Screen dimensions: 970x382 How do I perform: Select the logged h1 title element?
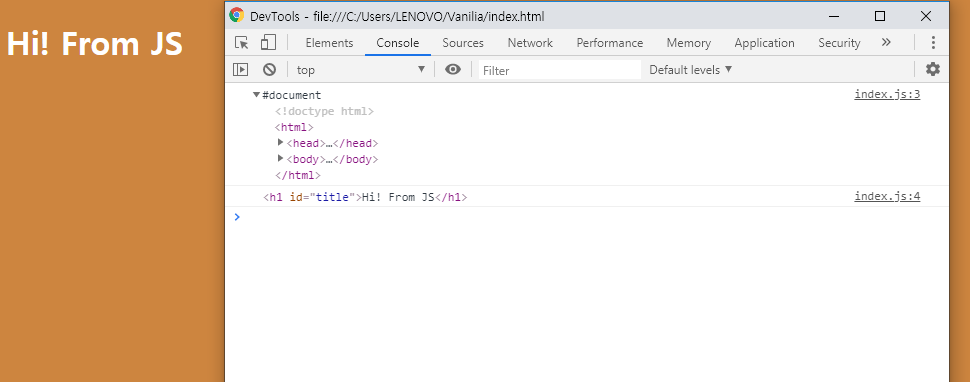365,198
